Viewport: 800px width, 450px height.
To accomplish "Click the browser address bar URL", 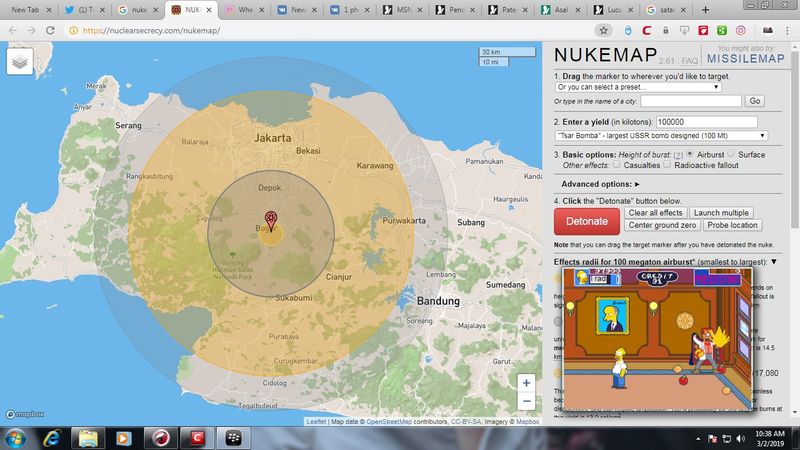I will coord(152,31).
